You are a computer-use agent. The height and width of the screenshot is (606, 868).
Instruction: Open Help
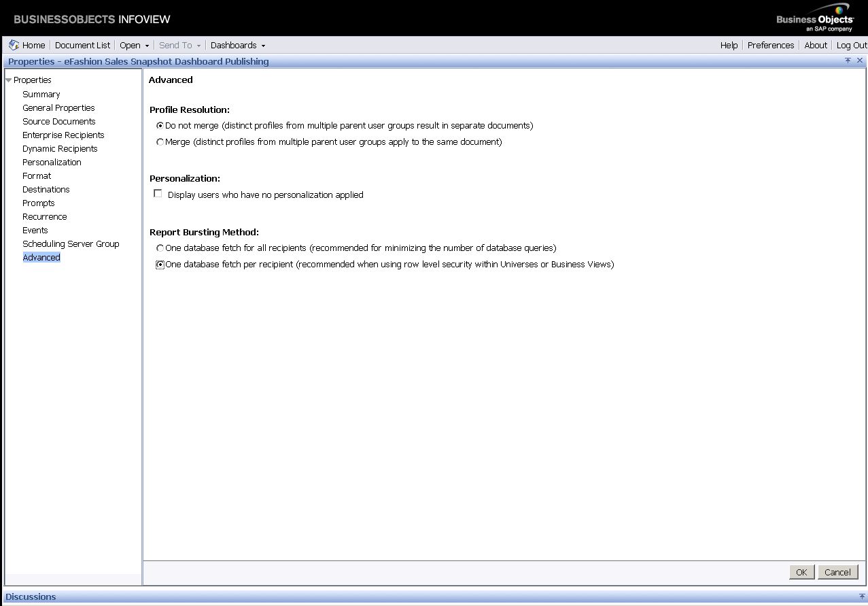pyautogui.click(x=729, y=45)
